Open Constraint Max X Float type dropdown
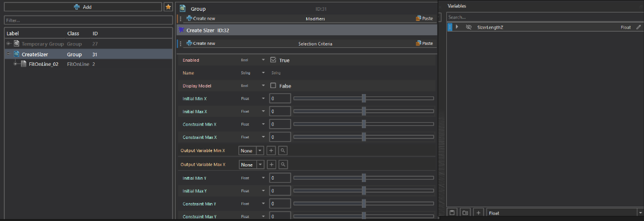The image size is (644, 221). coord(263,137)
